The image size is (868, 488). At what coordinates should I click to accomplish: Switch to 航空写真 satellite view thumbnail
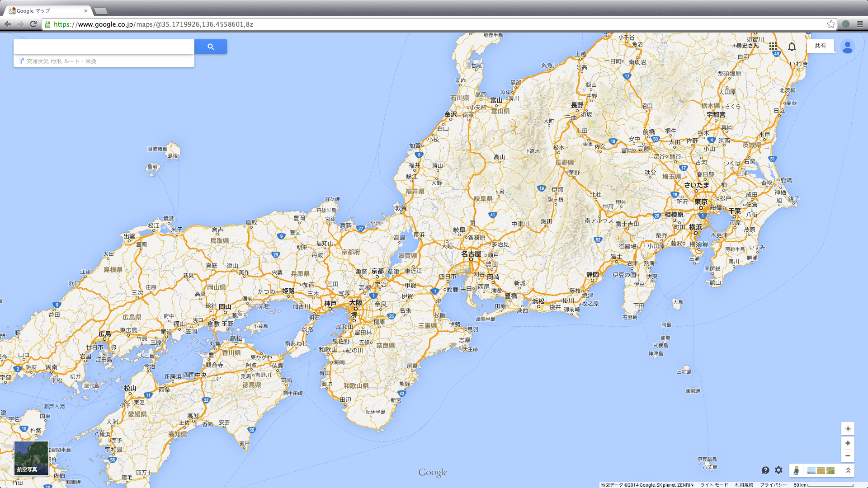[31, 458]
